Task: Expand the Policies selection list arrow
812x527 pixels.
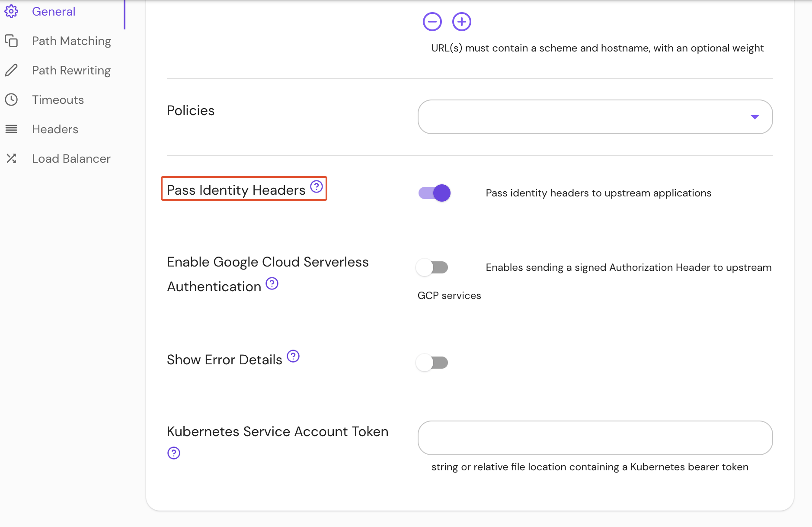Action: coord(755,117)
